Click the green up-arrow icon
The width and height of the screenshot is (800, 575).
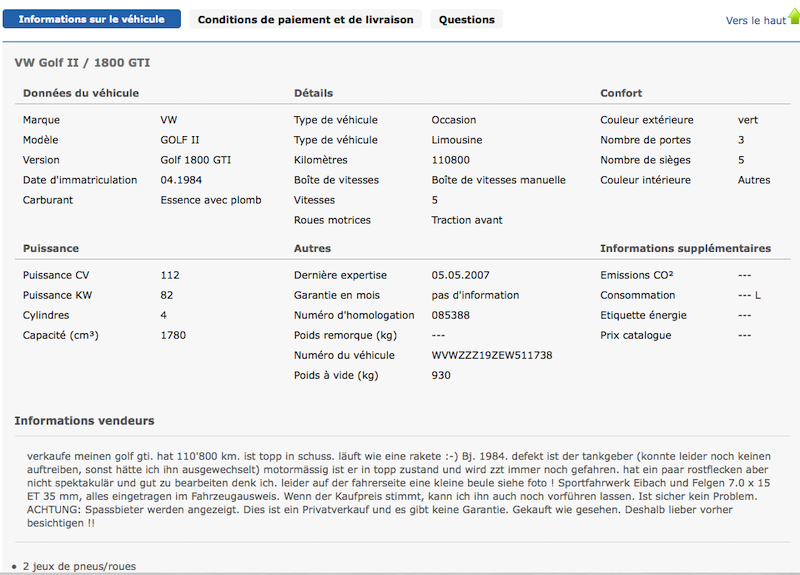pos(794,16)
